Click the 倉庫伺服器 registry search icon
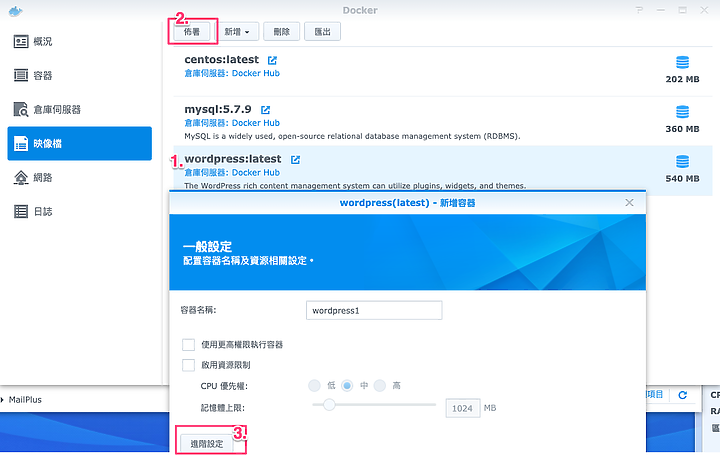 (x=21, y=109)
